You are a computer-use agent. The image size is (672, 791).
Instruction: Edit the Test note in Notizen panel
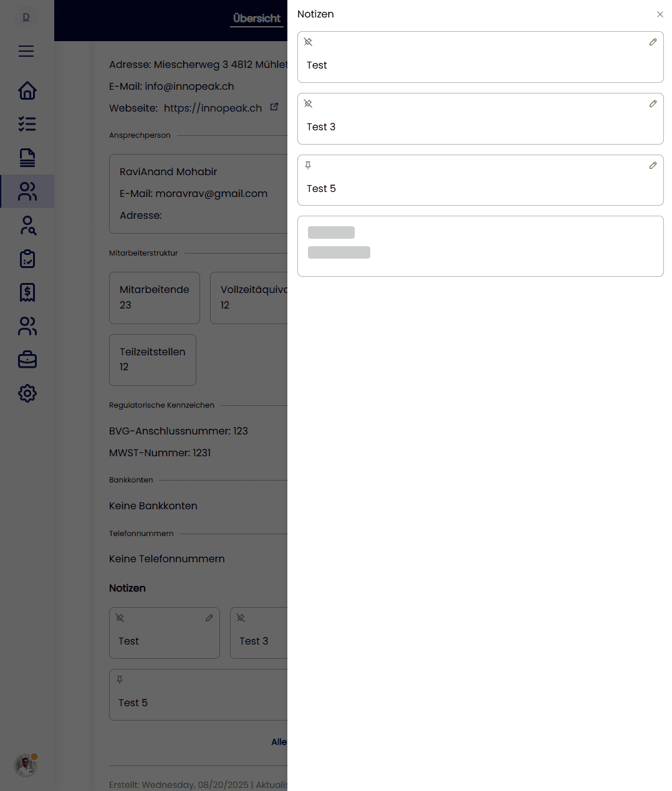(653, 42)
